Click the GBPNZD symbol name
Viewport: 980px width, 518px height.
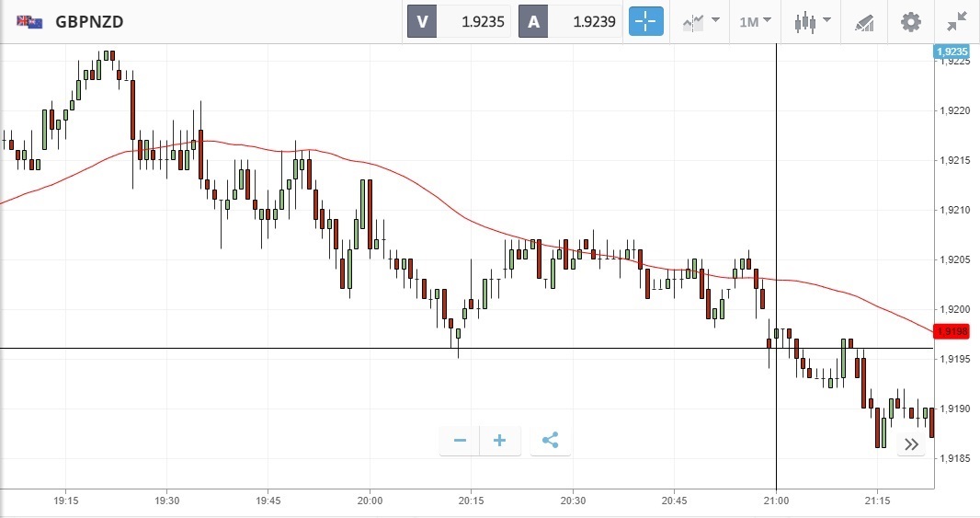coord(89,21)
